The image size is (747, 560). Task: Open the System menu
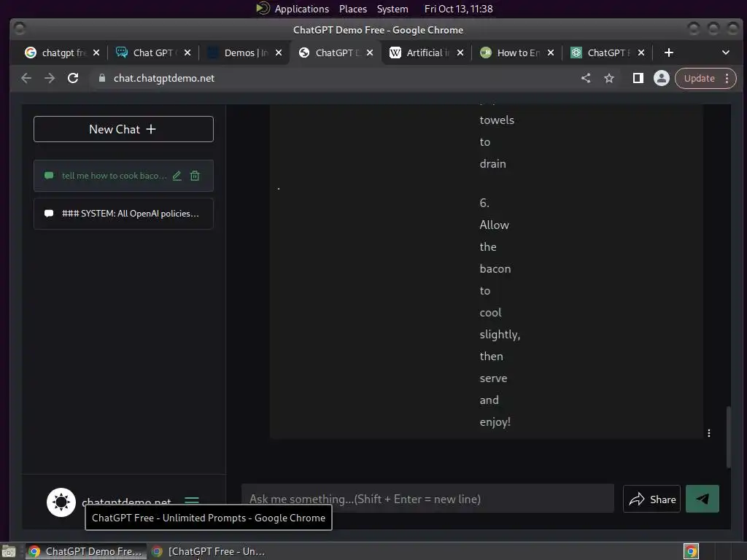click(x=392, y=9)
